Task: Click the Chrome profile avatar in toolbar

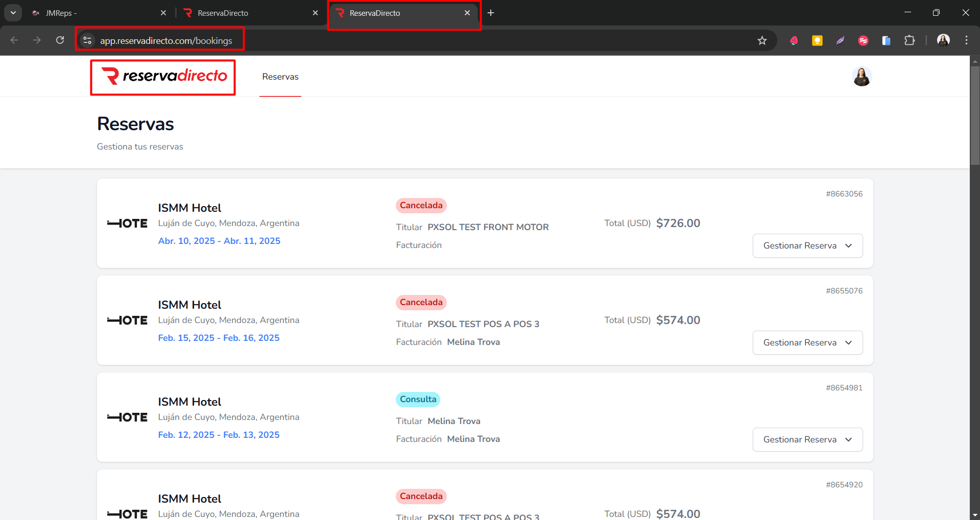Action: pyautogui.click(x=943, y=40)
